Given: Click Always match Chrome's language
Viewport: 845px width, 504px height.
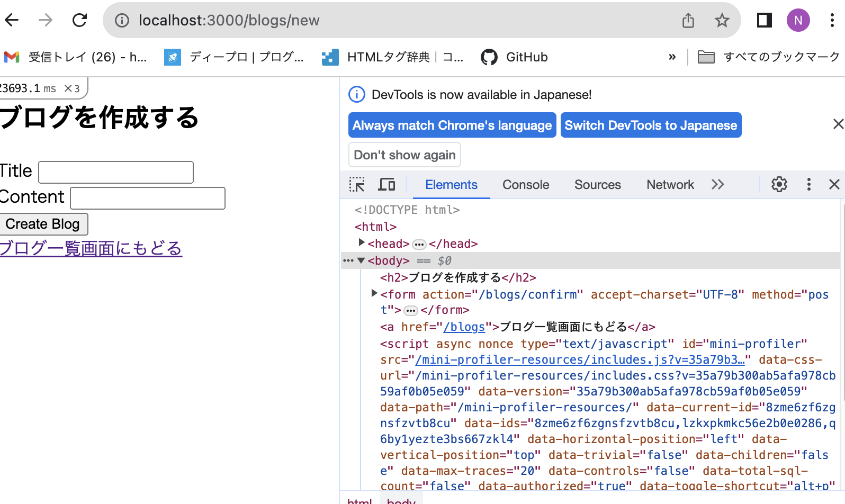Looking at the screenshot, I should (x=452, y=125).
